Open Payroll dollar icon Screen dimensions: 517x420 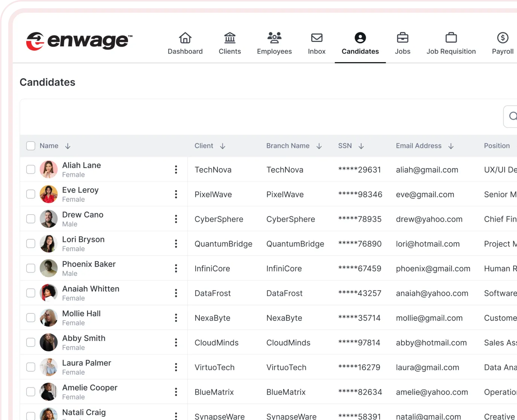click(502, 38)
